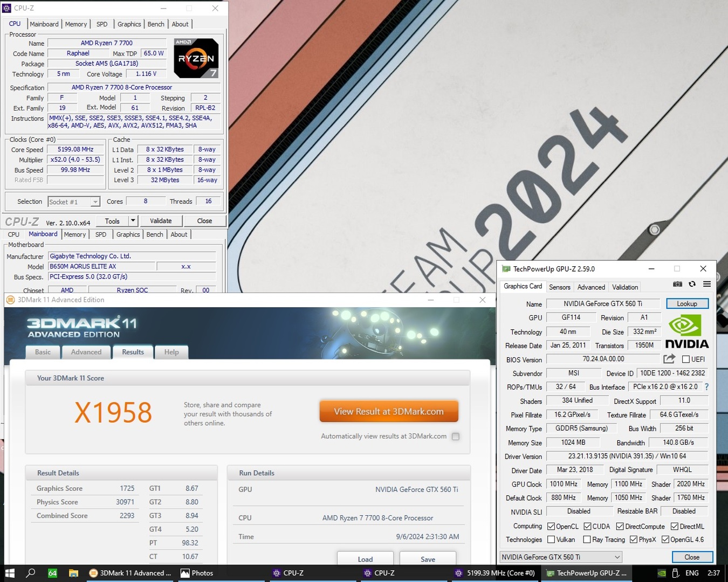The height and width of the screenshot is (582, 728).
Task: Click the Validate button in CPU-Z
Action: 161,221
